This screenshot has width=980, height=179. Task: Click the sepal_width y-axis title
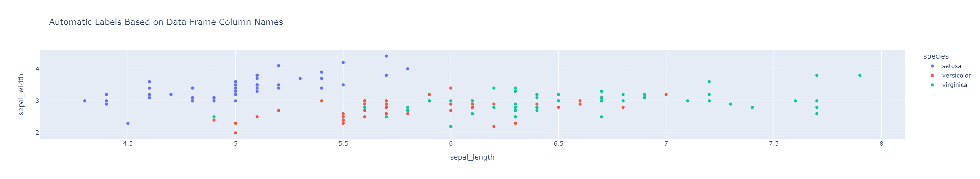[21, 94]
